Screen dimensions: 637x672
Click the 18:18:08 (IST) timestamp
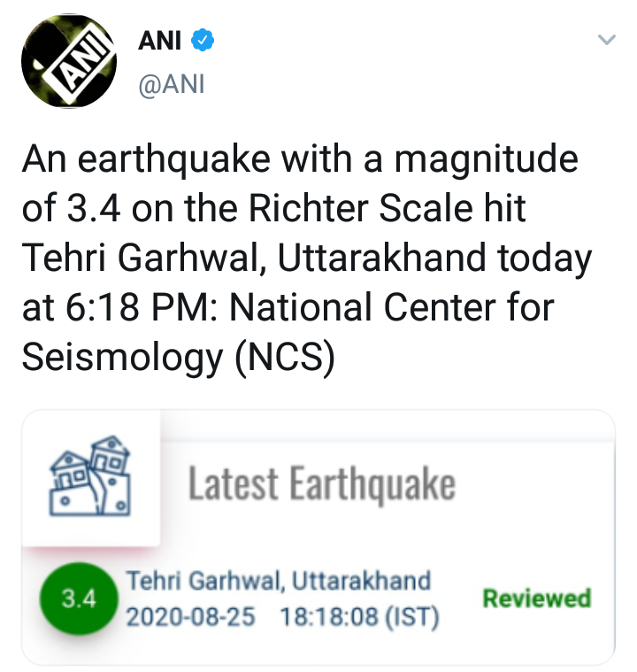(x=360, y=617)
